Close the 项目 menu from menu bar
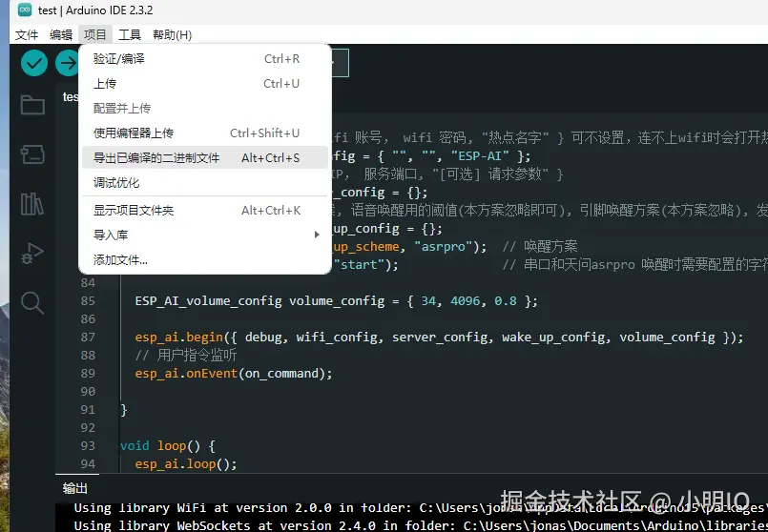The height and width of the screenshot is (532, 768). (95, 34)
